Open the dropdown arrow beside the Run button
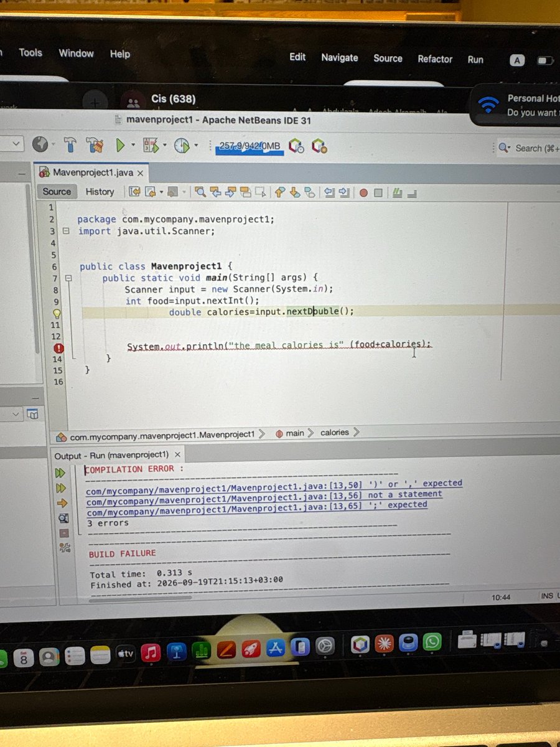 click(133, 146)
